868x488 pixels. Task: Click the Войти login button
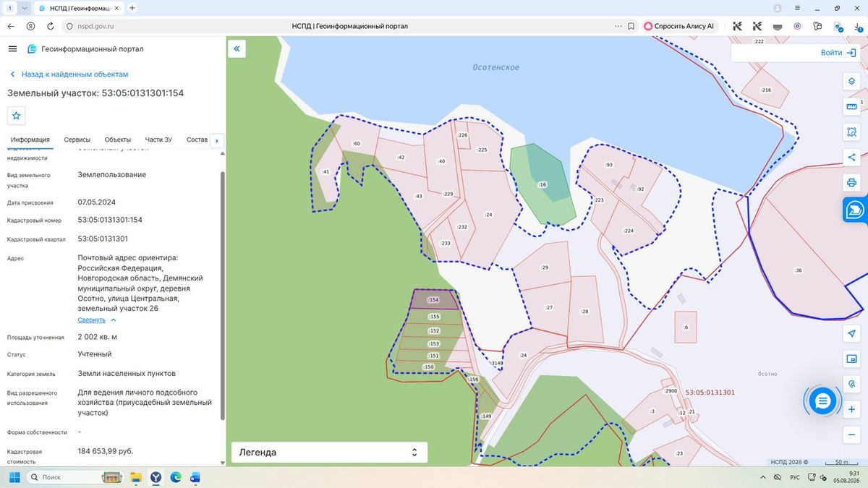[x=838, y=53]
